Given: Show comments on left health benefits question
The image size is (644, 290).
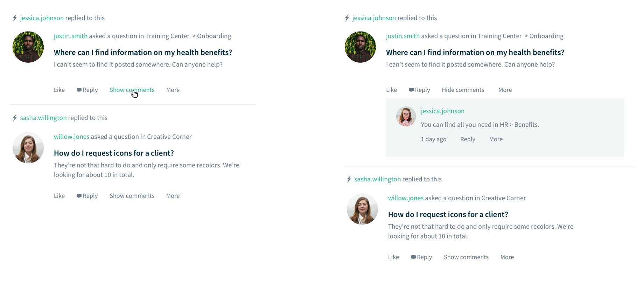Looking at the screenshot, I should (x=132, y=90).
